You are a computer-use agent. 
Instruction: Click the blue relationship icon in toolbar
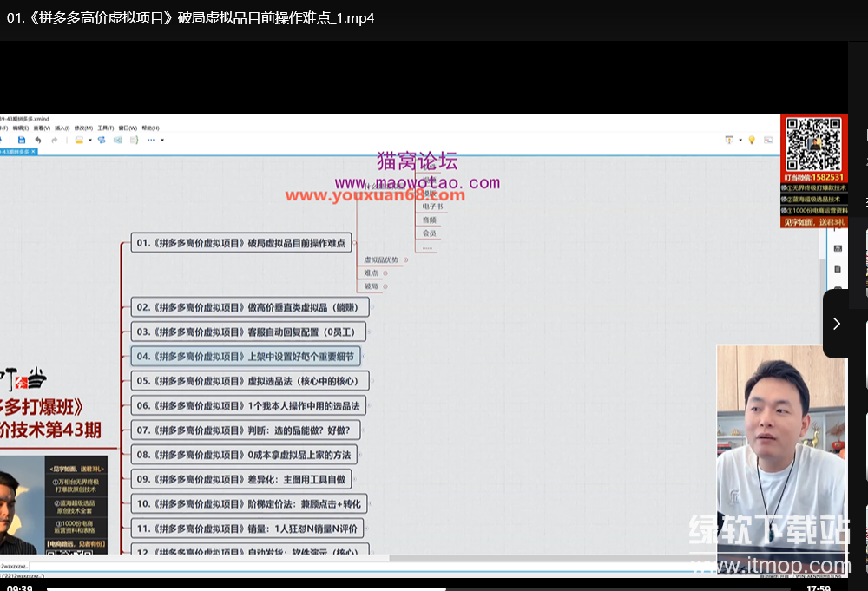tap(102, 140)
